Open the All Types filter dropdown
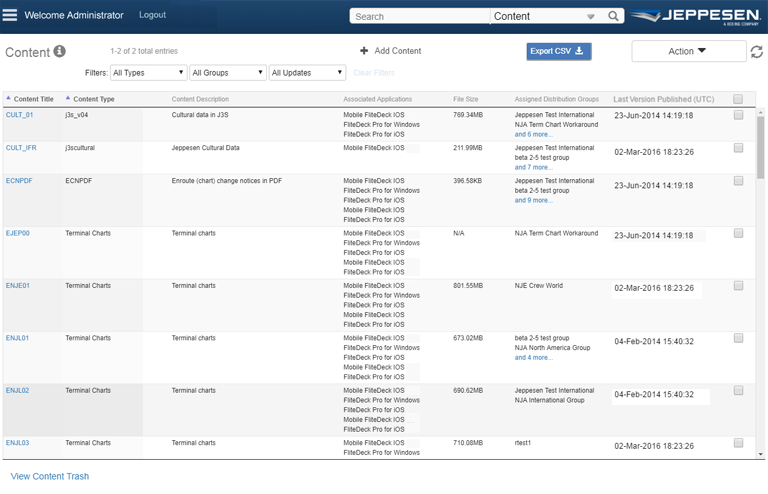The width and height of the screenshot is (768, 494). (148, 73)
